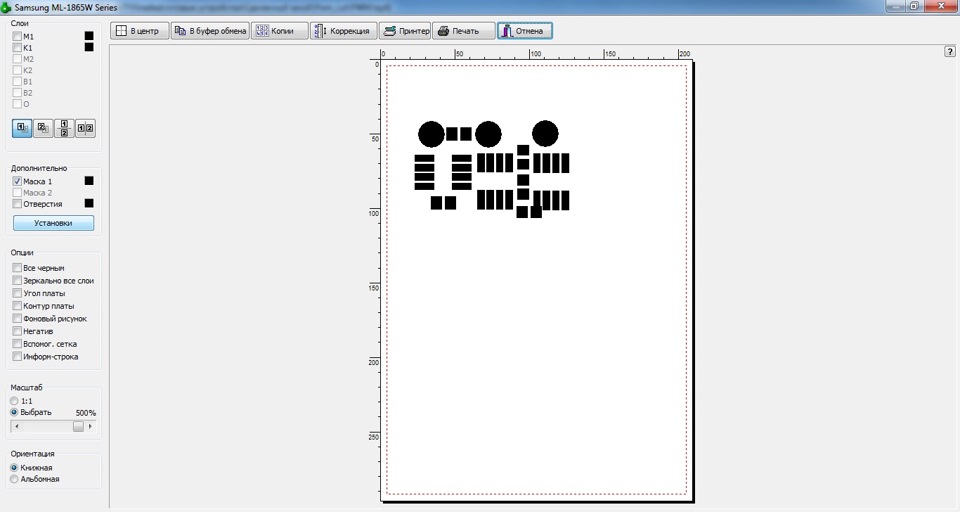Enable the 'Все черным' option
The width and height of the screenshot is (960, 512).
pyautogui.click(x=17, y=268)
